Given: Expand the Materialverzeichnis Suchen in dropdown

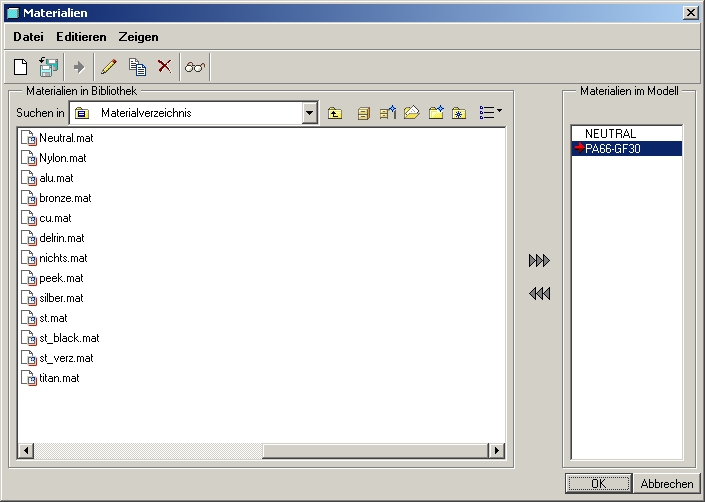Looking at the screenshot, I should click(x=309, y=113).
